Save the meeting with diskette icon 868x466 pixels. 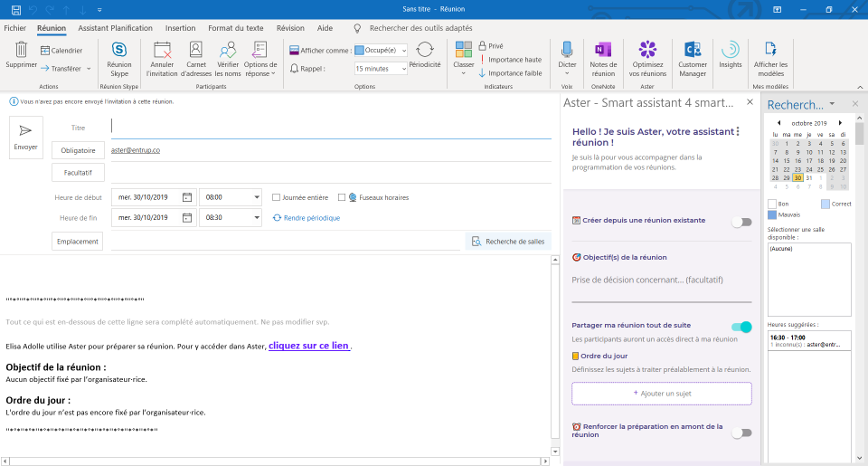[16, 9]
